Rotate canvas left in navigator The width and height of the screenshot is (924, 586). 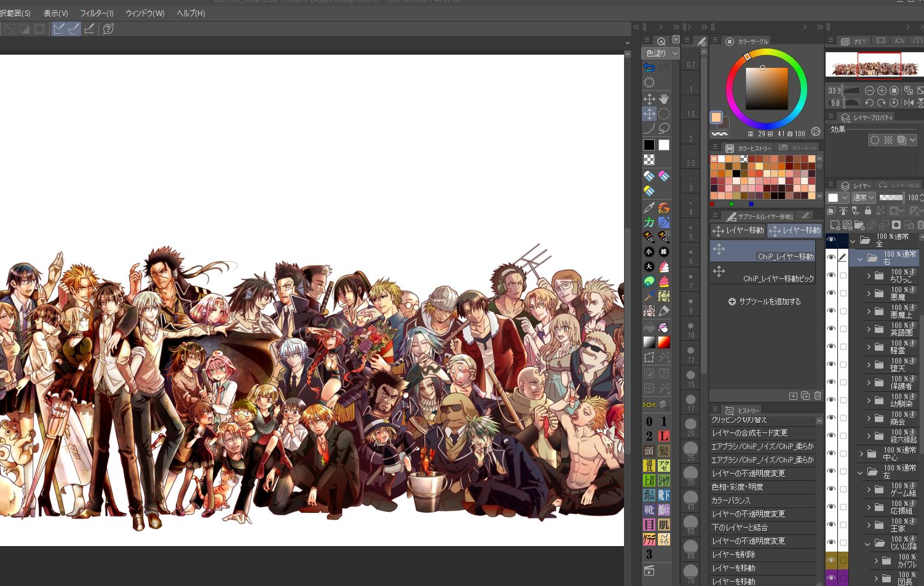(869, 103)
